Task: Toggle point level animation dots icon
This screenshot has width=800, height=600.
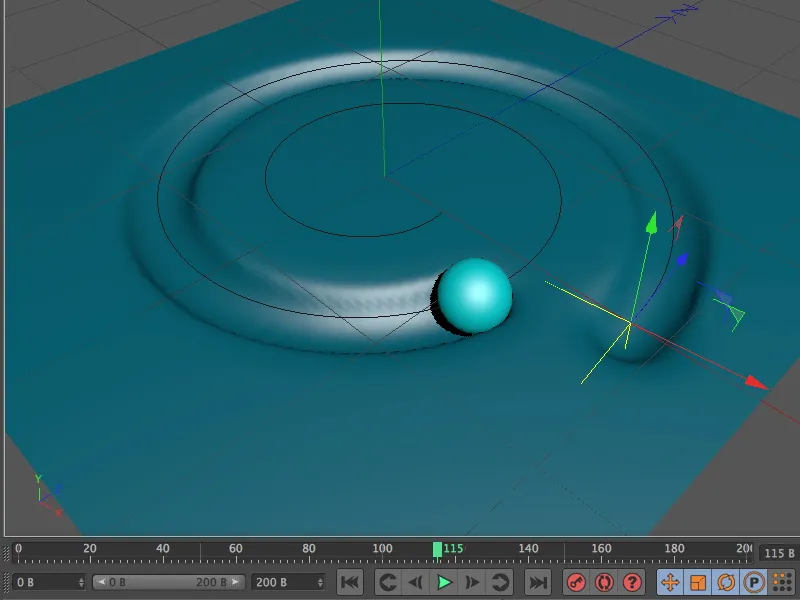Action: point(782,582)
